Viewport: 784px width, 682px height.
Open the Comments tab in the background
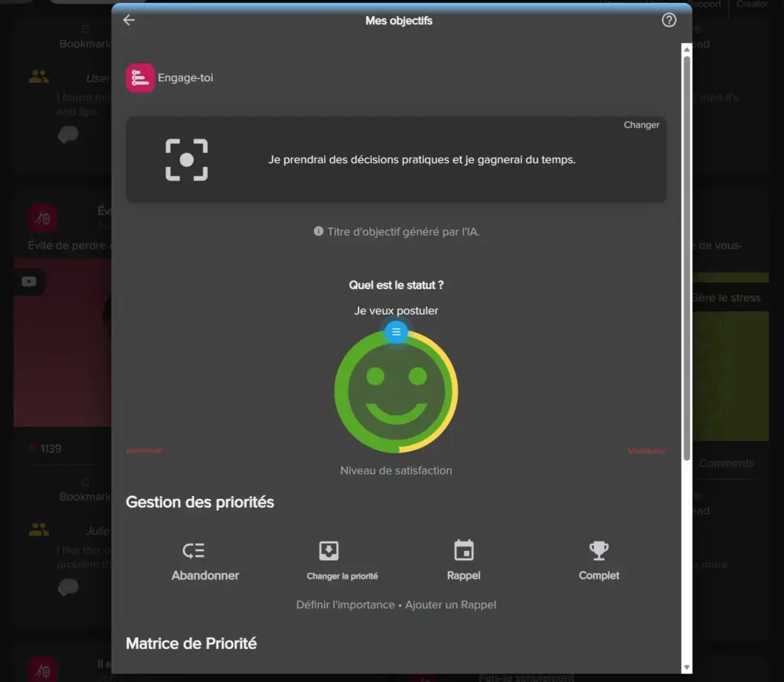tap(726, 463)
